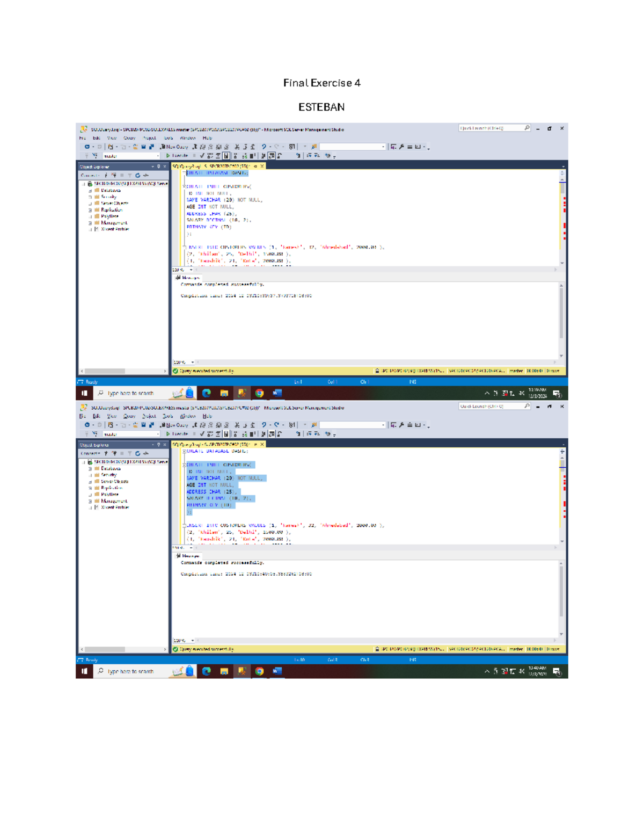Click Connect in second screenshot's Object Explorer
This screenshot has width=644, height=834.
90,454
